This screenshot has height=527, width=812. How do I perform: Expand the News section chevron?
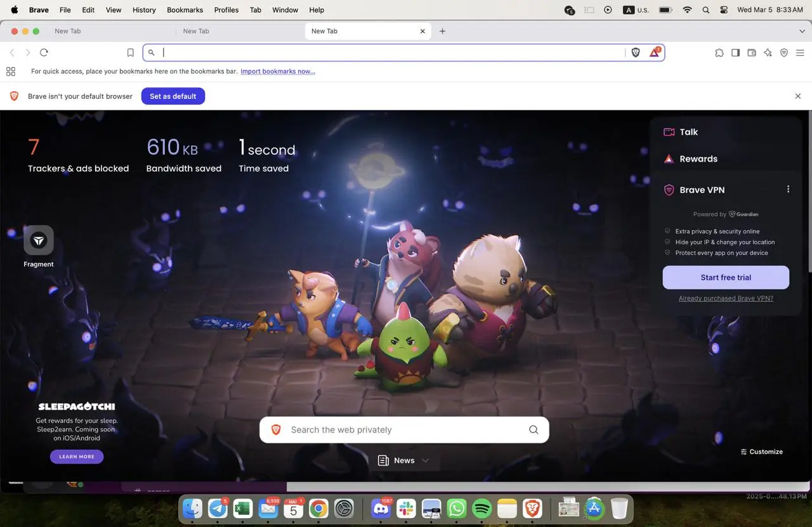426,460
